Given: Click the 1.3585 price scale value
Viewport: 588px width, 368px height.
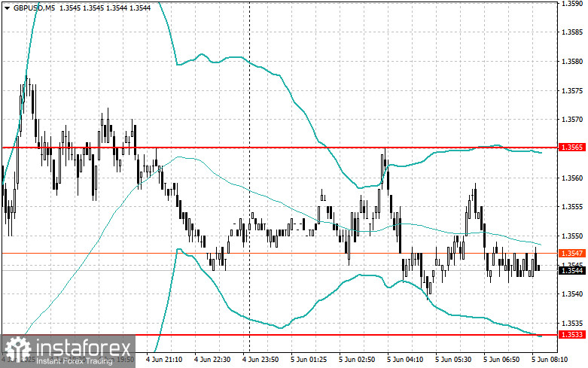Looking at the screenshot, I should pos(572,32).
